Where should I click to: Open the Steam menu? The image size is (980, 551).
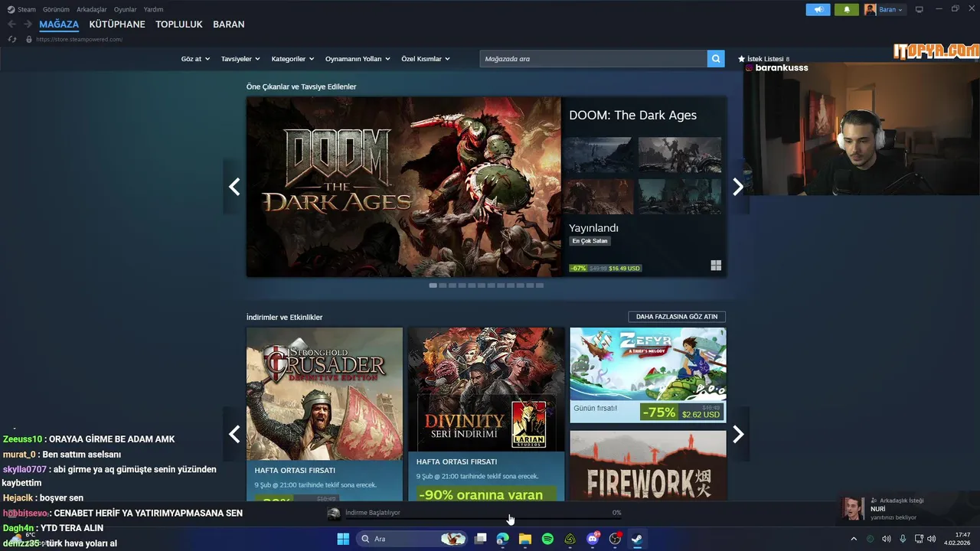(22, 9)
